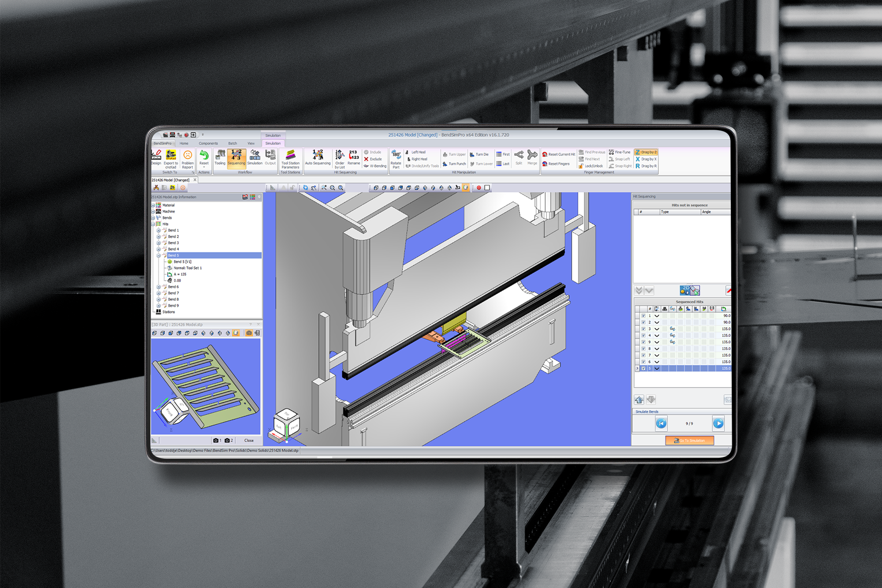Toggle the checkbox for sequenced hit 9
Viewport: 882px width, 588px height.
pos(643,342)
